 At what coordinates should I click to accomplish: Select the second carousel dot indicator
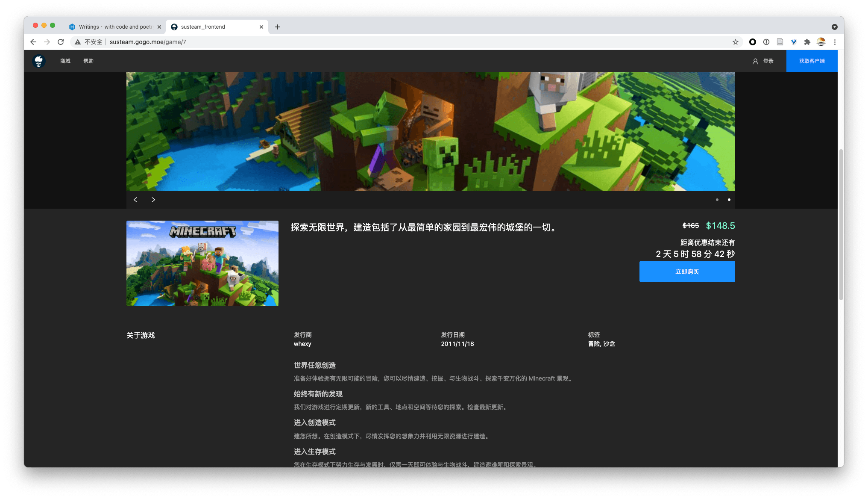(729, 200)
